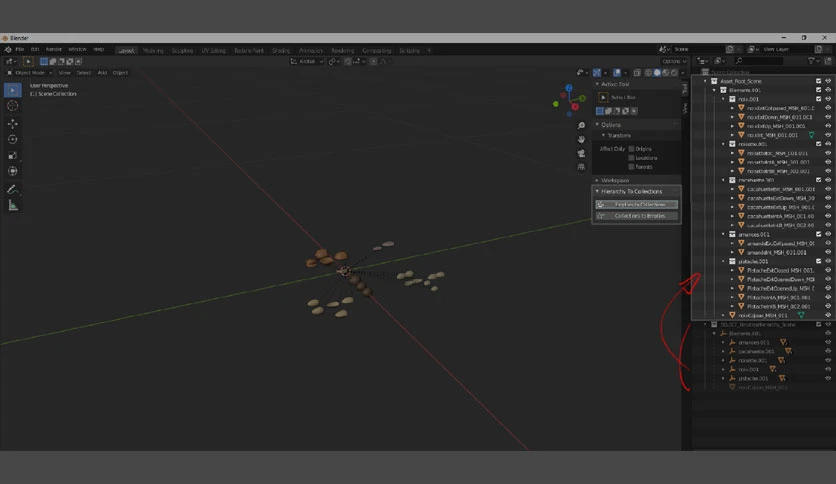Switch to wireframe viewport shading
This screenshot has width=836, height=484.
(648, 72)
